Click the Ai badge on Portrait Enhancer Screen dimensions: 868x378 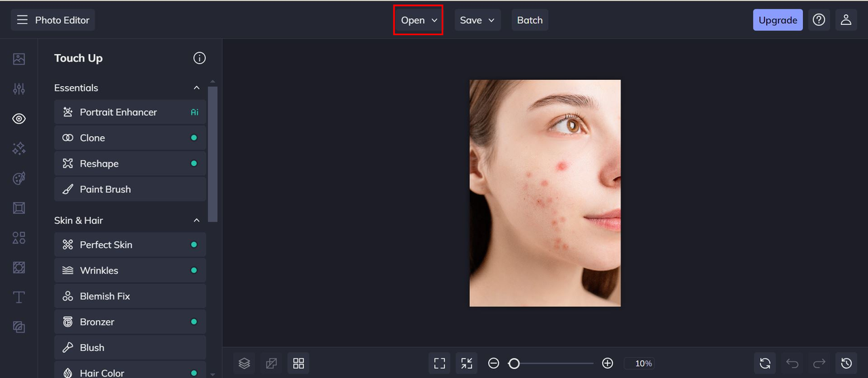click(195, 112)
